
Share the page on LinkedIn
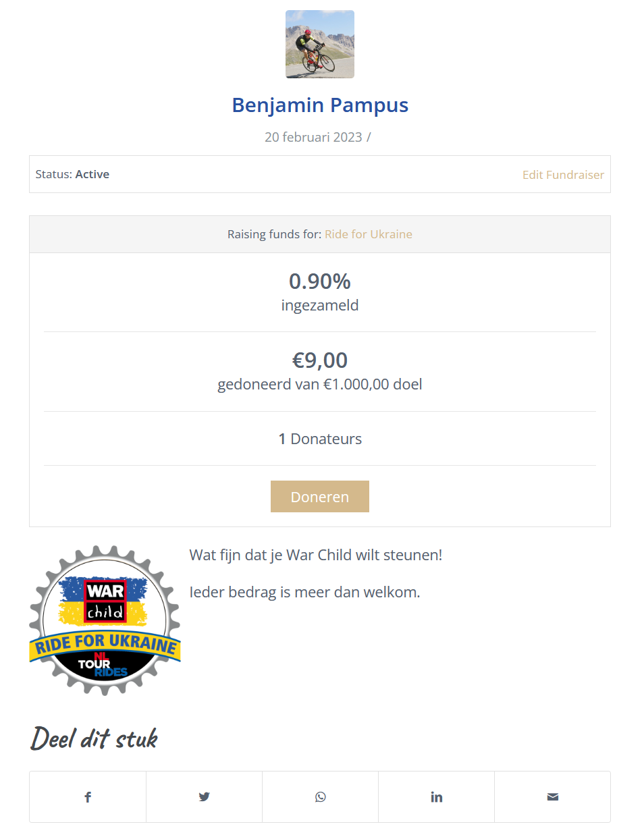[x=437, y=797]
